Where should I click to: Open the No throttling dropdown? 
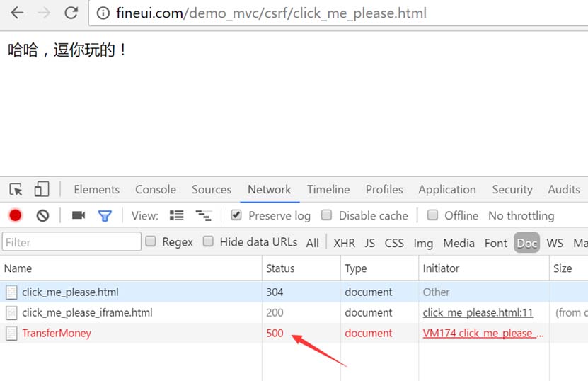coord(521,216)
